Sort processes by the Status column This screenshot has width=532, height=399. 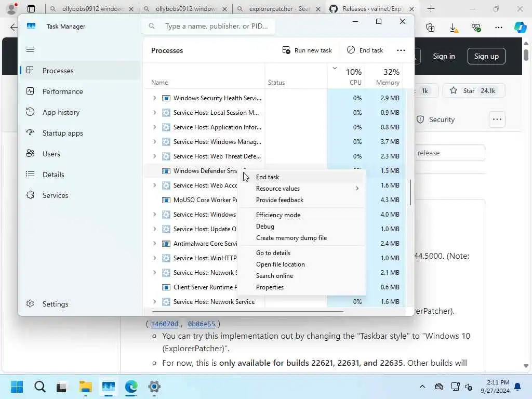click(296, 77)
